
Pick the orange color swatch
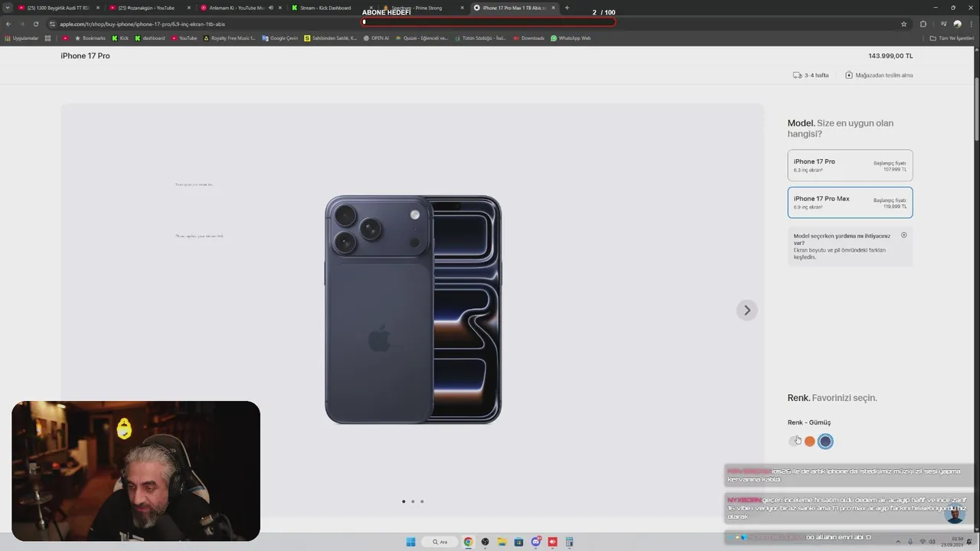click(809, 441)
